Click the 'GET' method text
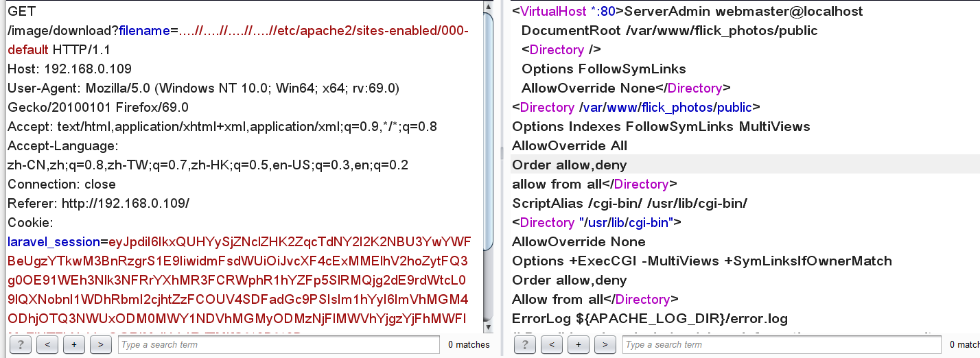This screenshot has width=980, height=358. (x=22, y=11)
